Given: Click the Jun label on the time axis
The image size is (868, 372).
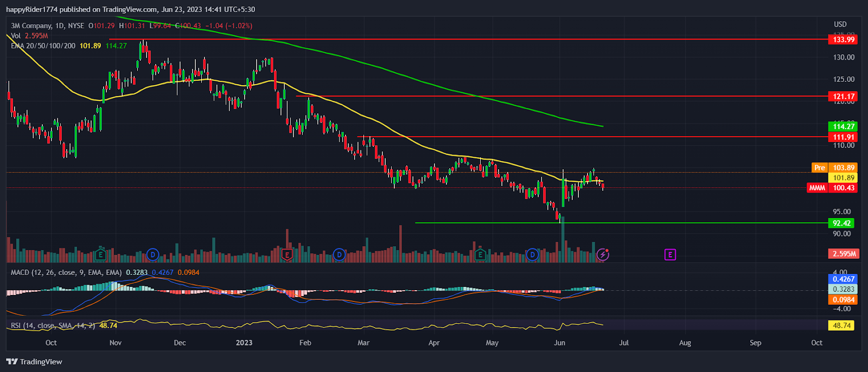Looking at the screenshot, I should tap(559, 343).
